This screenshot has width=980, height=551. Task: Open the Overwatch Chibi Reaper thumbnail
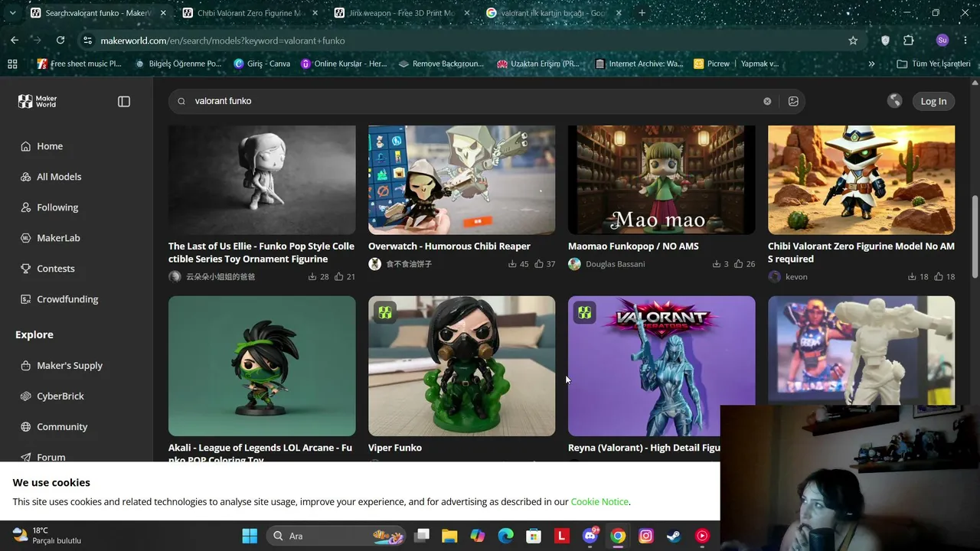[462, 180]
